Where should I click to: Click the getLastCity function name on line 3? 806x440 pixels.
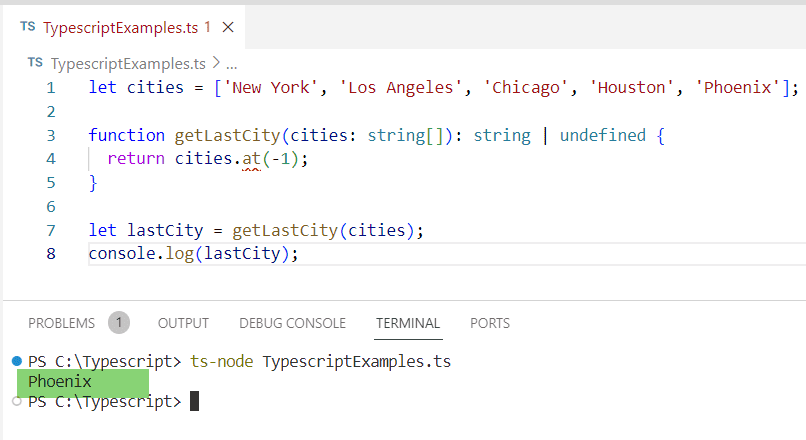pos(227,135)
